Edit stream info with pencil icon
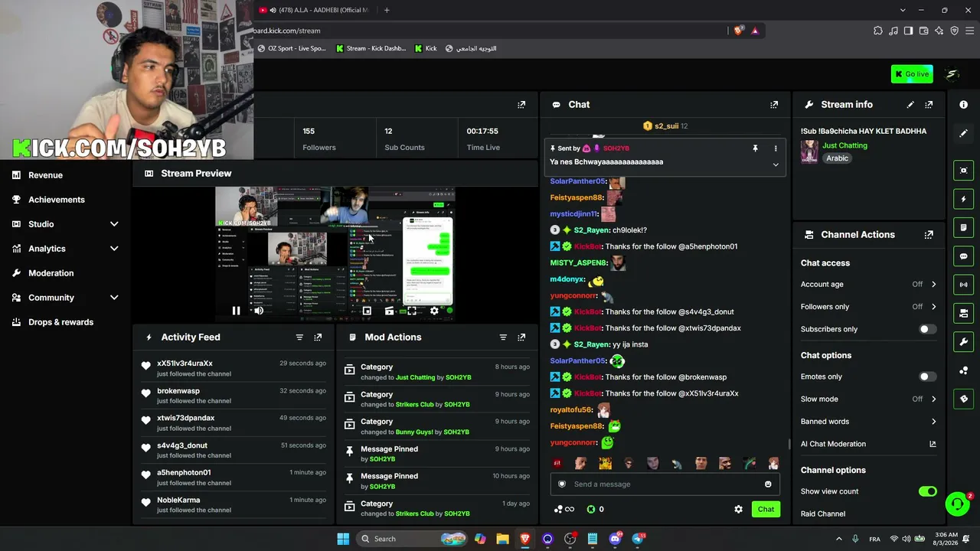 (x=910, y=105)
